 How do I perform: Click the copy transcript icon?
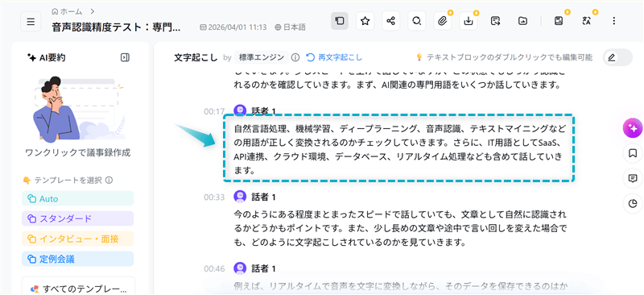click(x=340, y=21)
